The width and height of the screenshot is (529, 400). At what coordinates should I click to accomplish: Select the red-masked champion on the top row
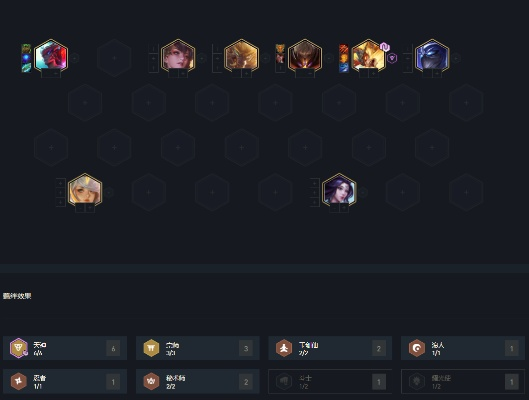point(51,56)
